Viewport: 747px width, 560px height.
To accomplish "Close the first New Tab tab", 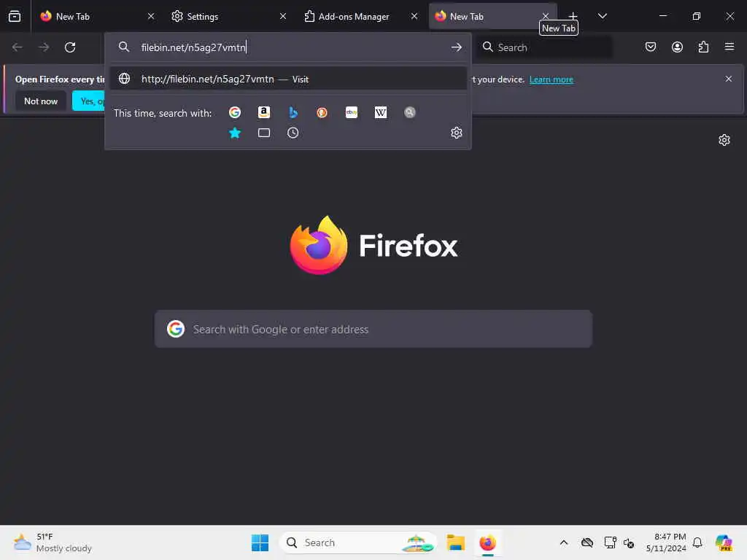I will 151,16.
